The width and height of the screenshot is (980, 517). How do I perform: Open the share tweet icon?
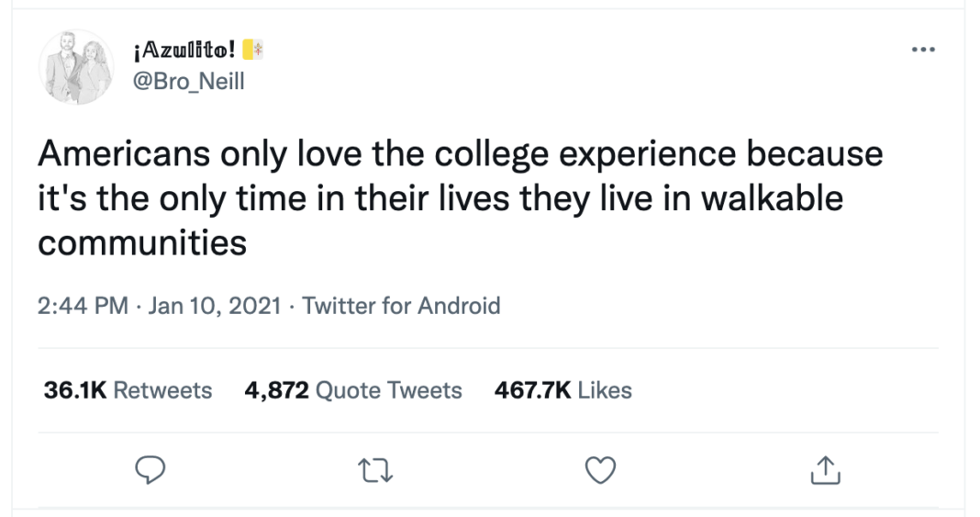pyautogui.click(x=826, y=470)
